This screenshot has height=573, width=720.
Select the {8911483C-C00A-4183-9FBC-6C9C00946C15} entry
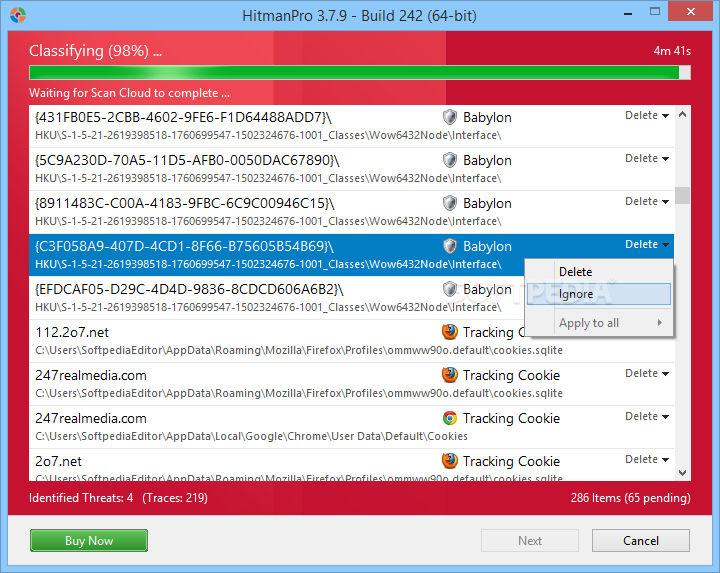351,212
